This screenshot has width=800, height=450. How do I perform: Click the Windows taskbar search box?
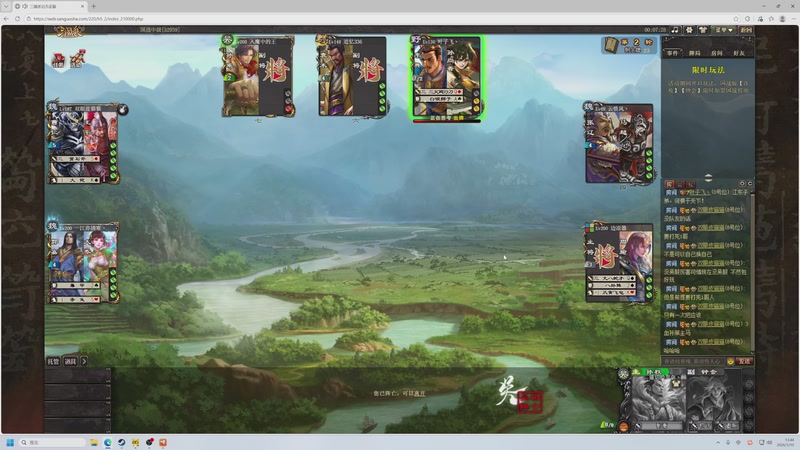point(52,442)
